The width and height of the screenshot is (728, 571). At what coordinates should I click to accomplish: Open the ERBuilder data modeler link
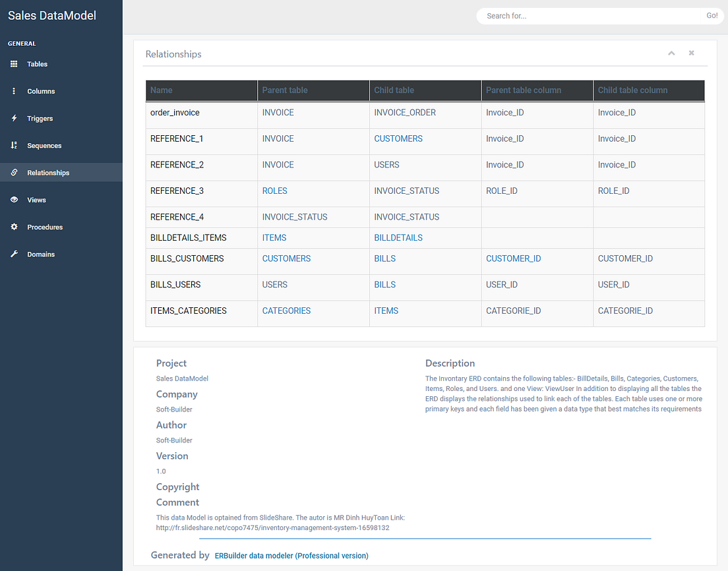tap(291, 556)
